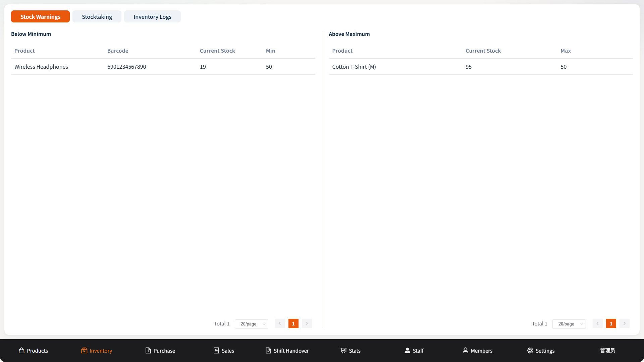Screen dimensions: 644x362
Task: Select page 1 in Below Minimum pagination
Action: 293,323
